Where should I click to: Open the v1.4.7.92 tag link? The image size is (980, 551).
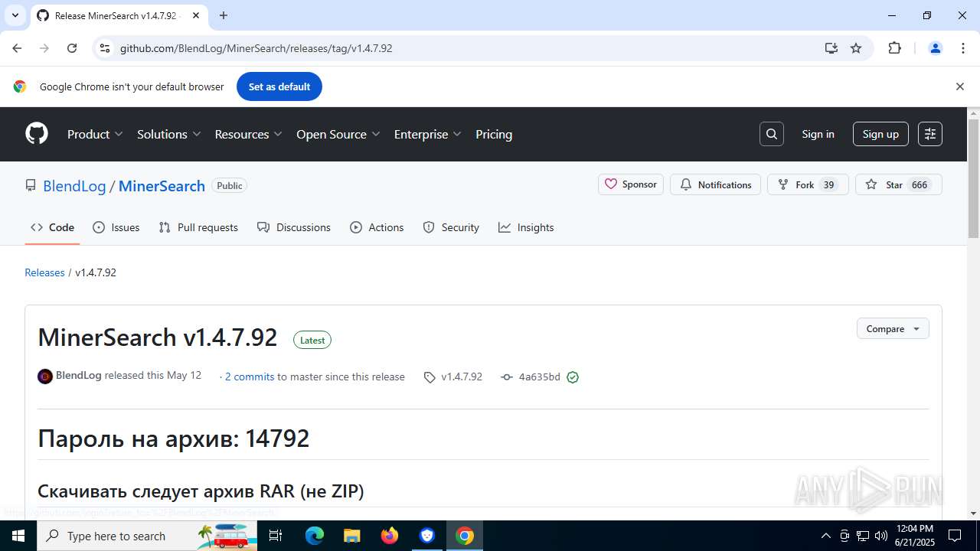(x=453, y=377)
